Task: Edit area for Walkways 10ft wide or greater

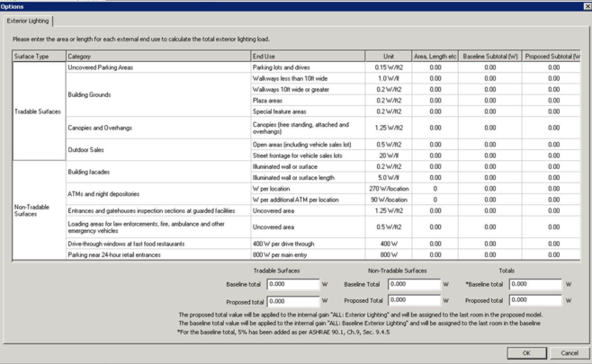Action: click(435, 89)
